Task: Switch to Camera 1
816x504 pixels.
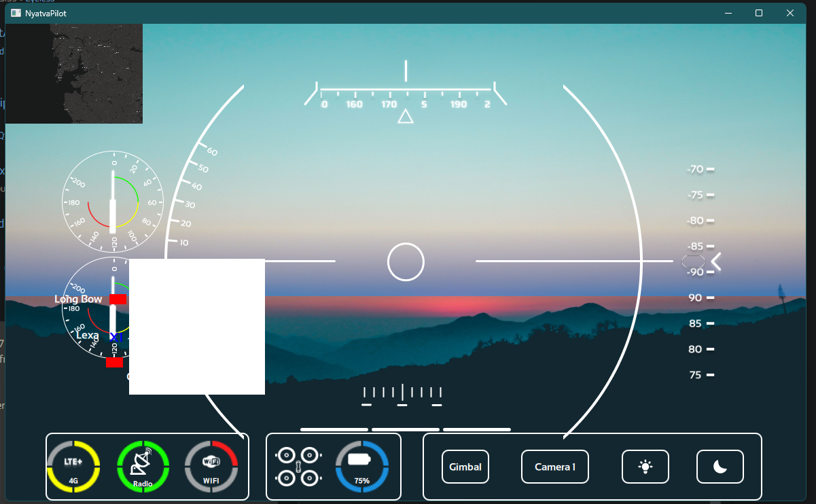Action: click(554, 467)
